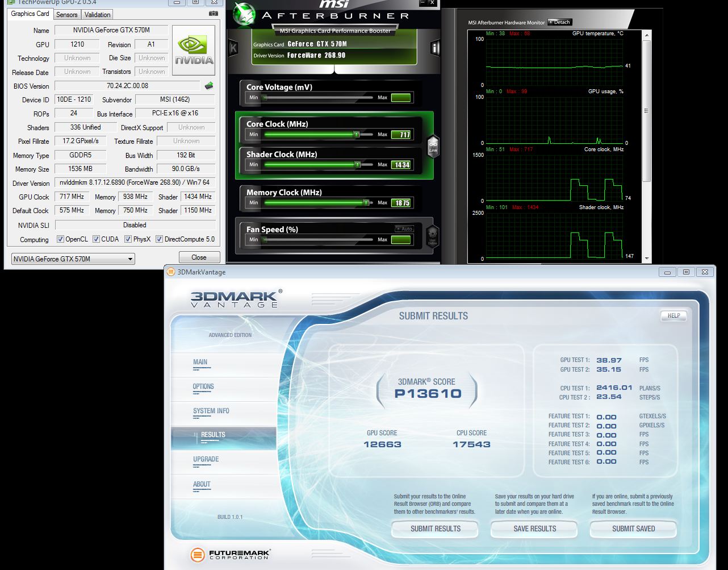Click the Shader clock graph

[554, 235]
